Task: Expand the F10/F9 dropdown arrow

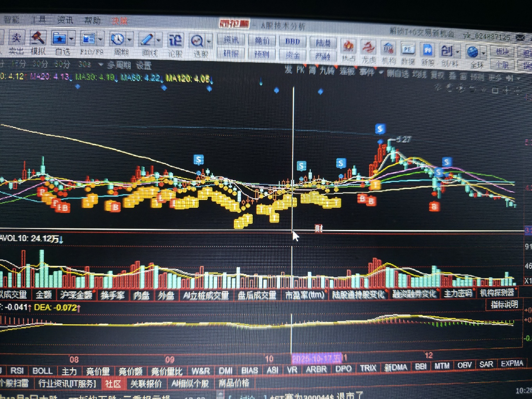Action: click(x=100, y=39)
